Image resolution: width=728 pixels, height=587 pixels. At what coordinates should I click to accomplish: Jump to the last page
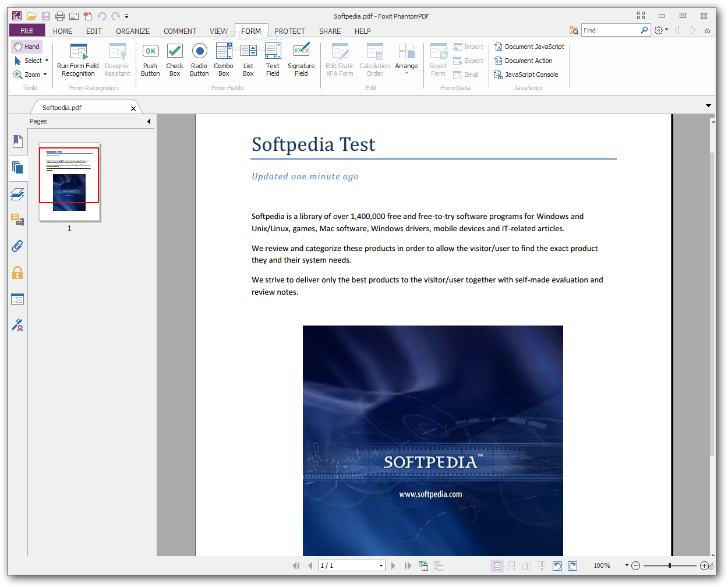(408, 565)
